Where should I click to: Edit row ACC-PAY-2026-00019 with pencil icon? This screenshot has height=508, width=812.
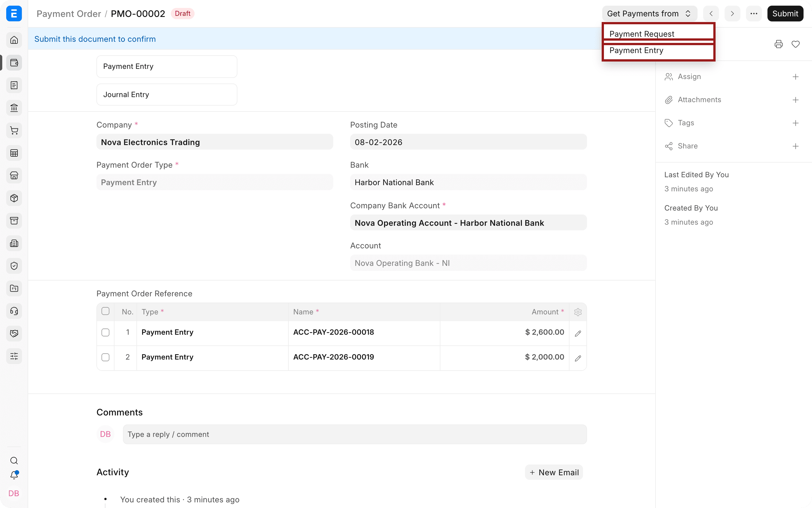pyautogui.click(x=578, y=358)
